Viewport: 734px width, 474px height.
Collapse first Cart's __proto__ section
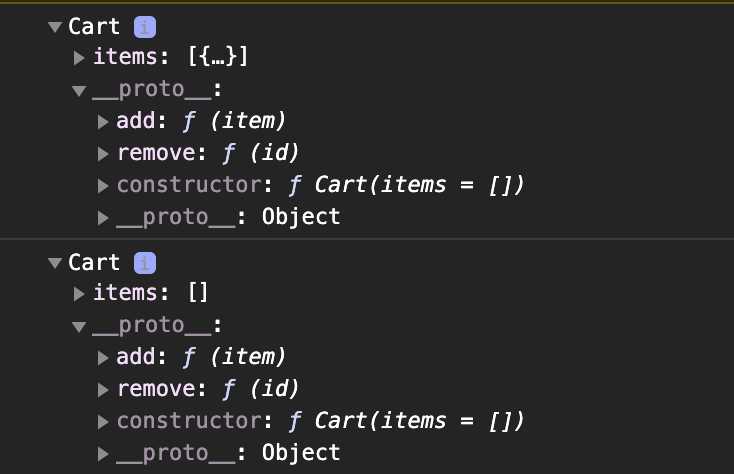pos(79,90)
